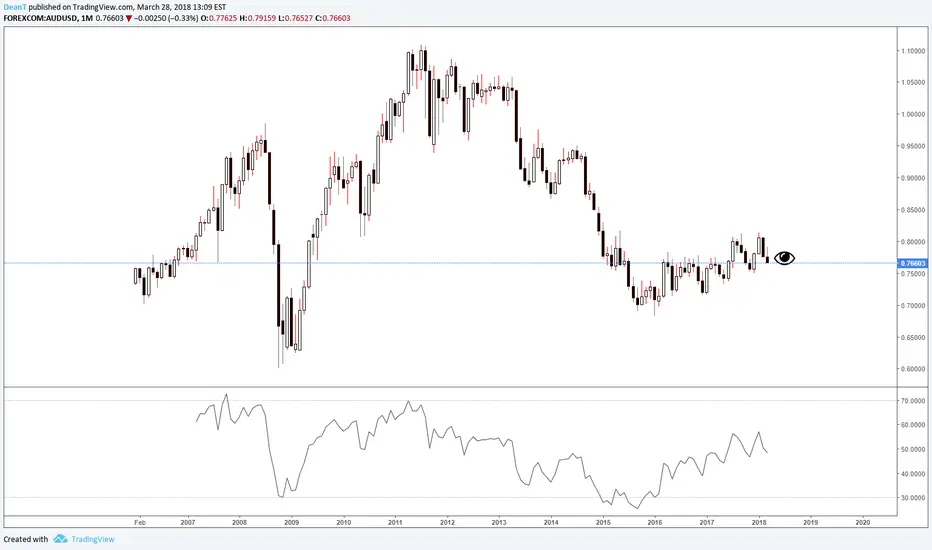Viewport: 932px width, 550px height.
Task: Click the 0.80000 price axis label
Action: [912, 242]
